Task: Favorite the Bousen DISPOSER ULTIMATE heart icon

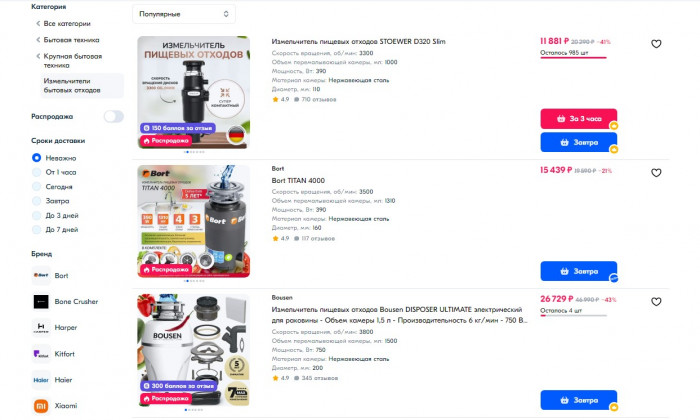Action: (656, 302)
